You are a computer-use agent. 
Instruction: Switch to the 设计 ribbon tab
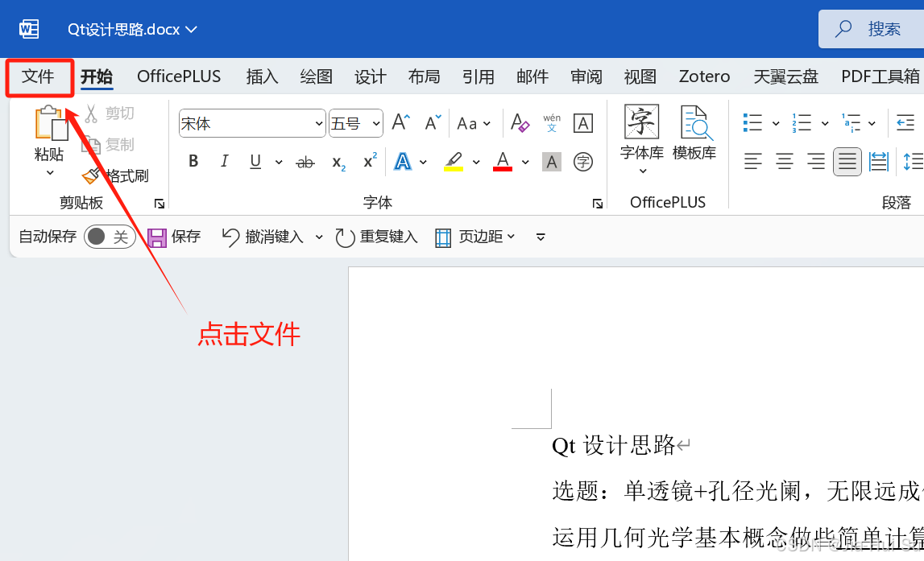click(x=370, y=76)
